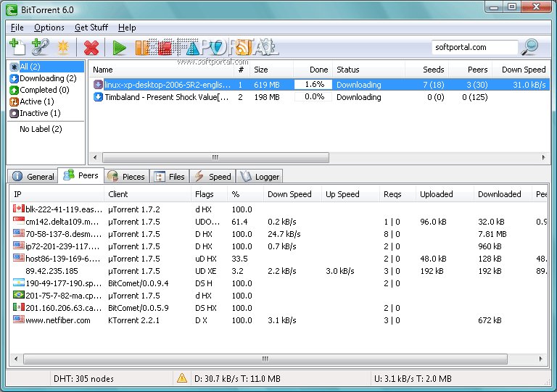Click the DHT: 305 nodes status text
The width and height of the screenshot is (557, 392).
click(83, 378)
